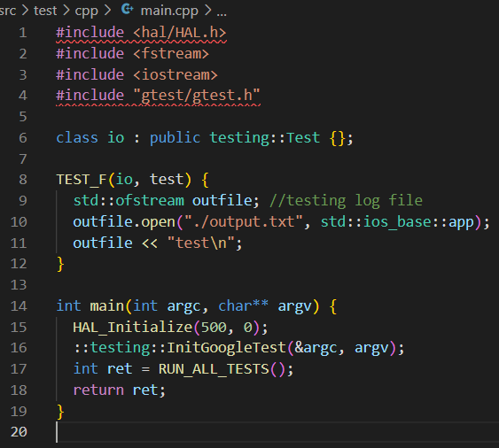
Task: Click the "./output.txt" string literal
Action: pos(244,222)
